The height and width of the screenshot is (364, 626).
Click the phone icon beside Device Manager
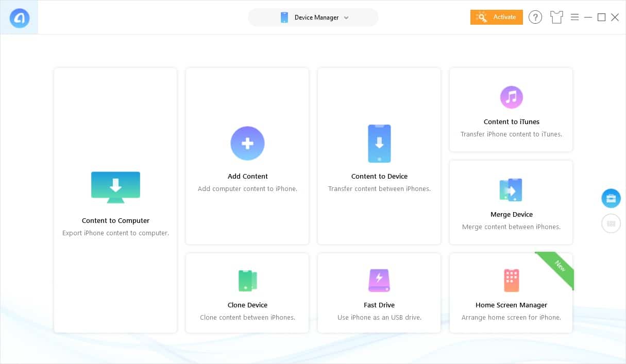pyautogui.click(x=284, y=18)
